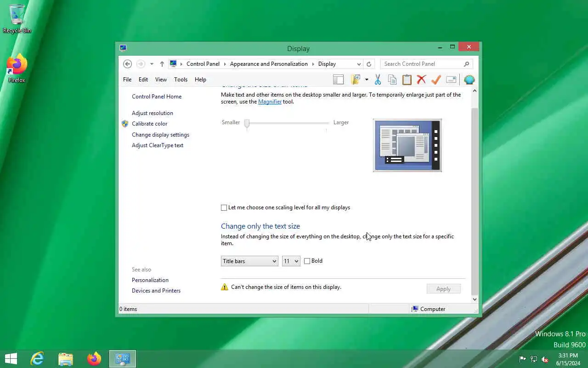Open the Magnifier tool link

pos(270,102)
